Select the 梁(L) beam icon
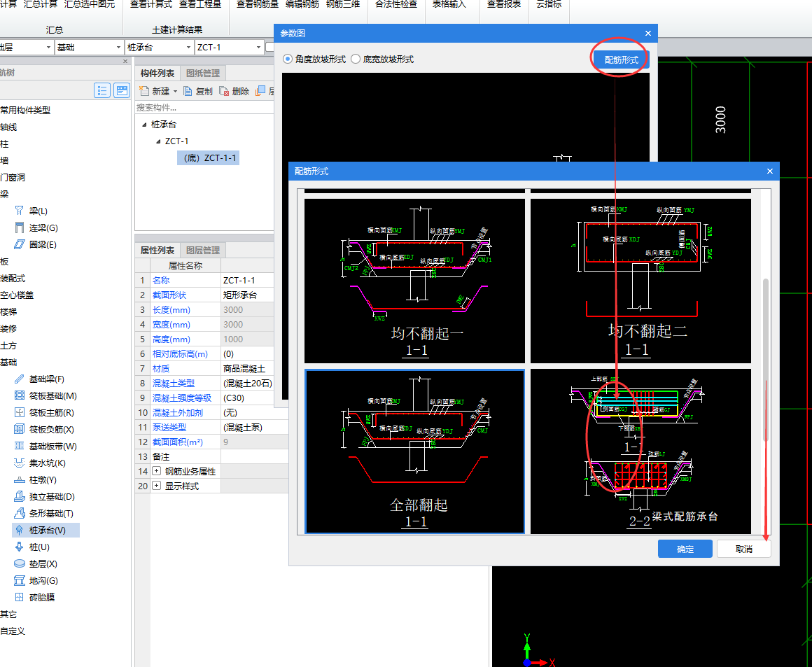This screenshot has height=667, width=812. coord(19,211)
